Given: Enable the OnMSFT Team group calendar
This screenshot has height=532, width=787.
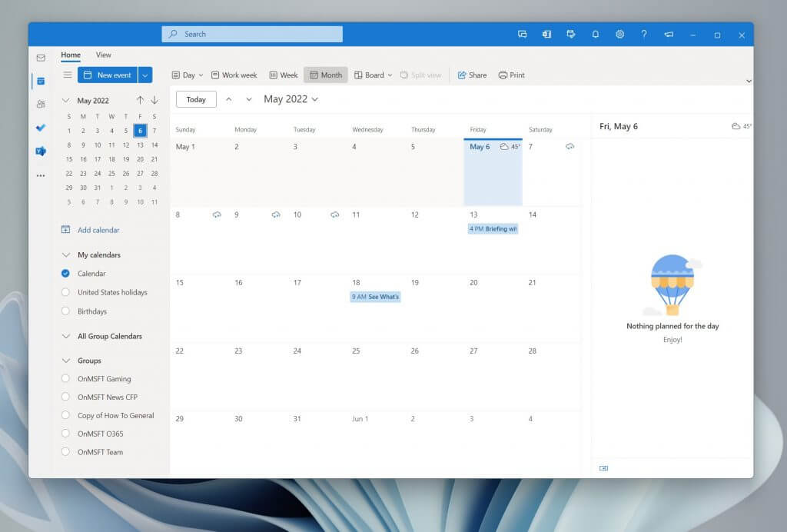Looking at the screenshot, I should click(x=65, y=452).
